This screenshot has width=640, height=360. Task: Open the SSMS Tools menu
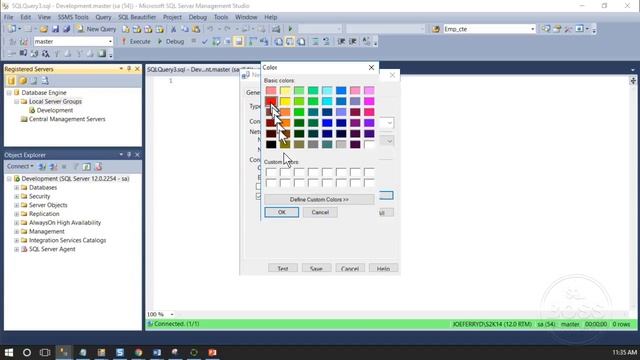73,17
